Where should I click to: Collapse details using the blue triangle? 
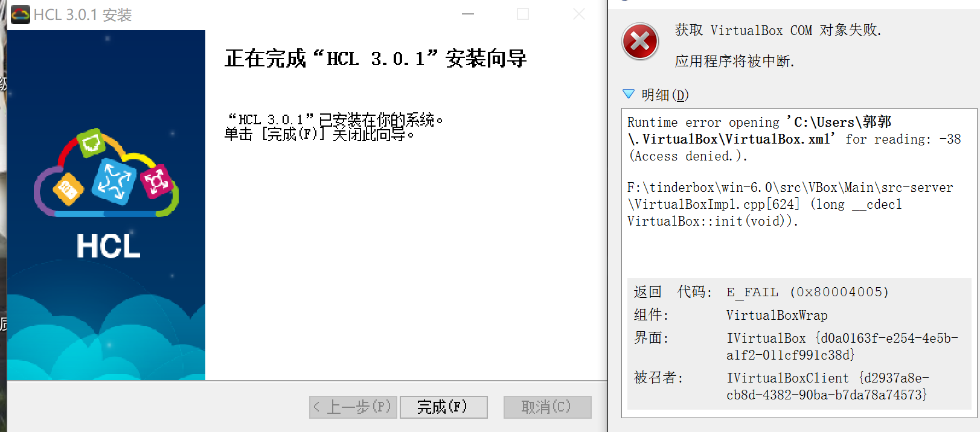629,94
